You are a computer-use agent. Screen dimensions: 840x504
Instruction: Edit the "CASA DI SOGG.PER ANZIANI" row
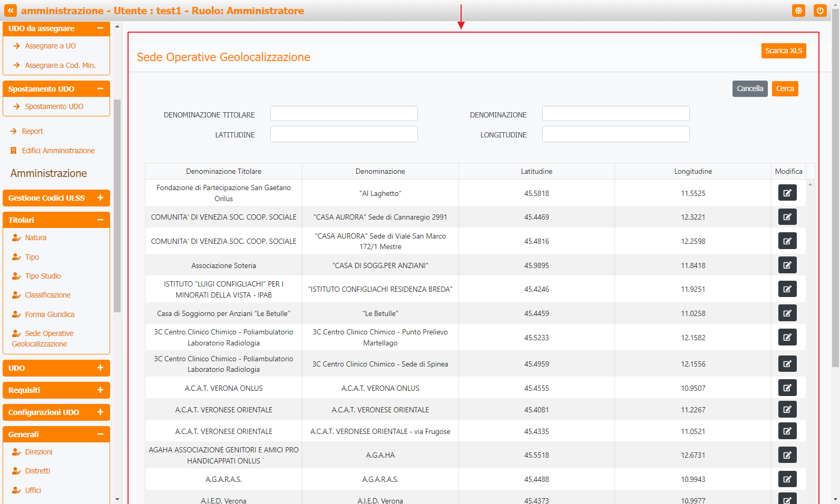click(787, 265)
